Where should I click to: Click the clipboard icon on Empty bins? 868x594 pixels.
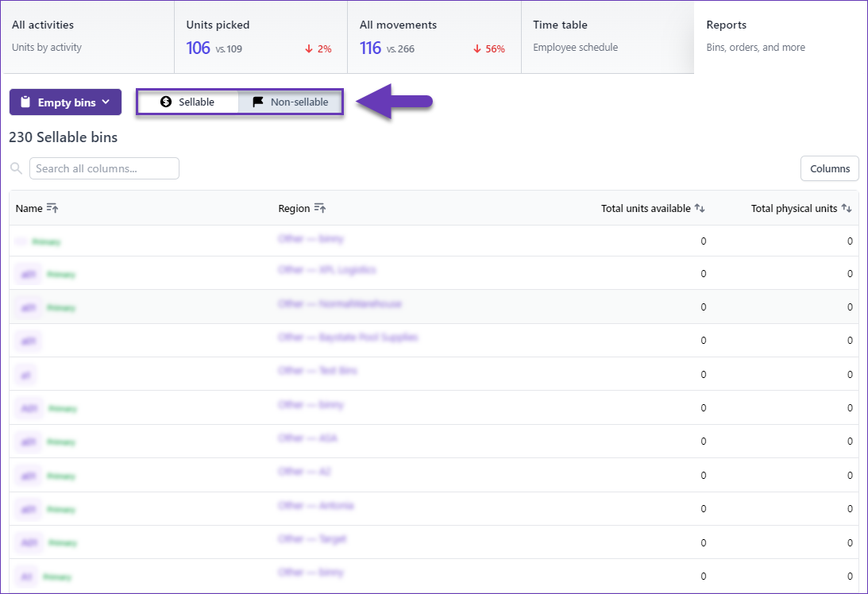coord(25,102)
